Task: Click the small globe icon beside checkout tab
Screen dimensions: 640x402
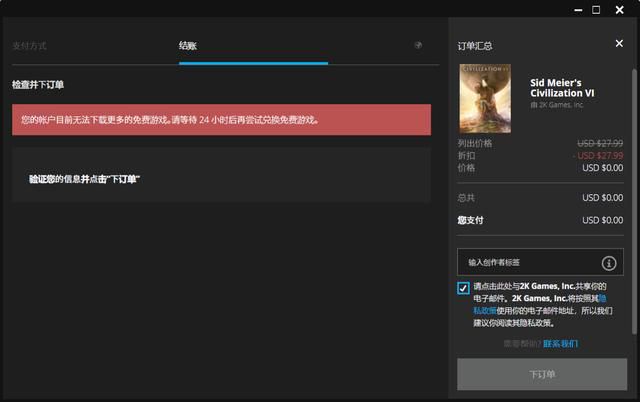Action: click(x=418, y=45)
